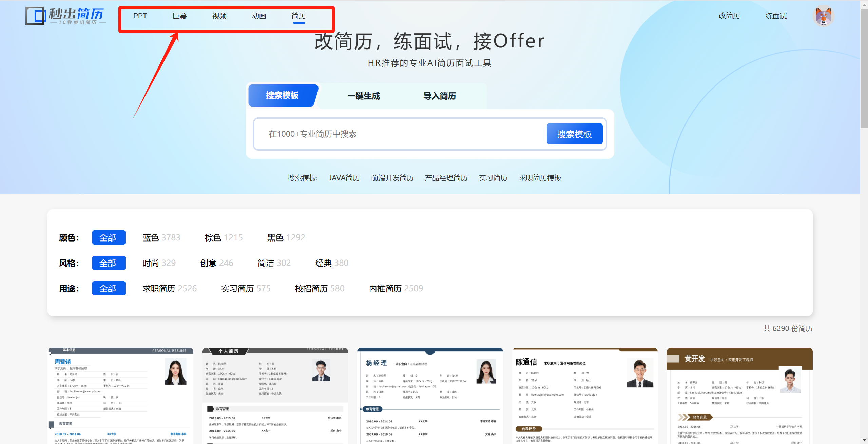Viewport: 868px width, 444px height.
Task: Filter by 求职简历 usage
Action: (170, 288)
